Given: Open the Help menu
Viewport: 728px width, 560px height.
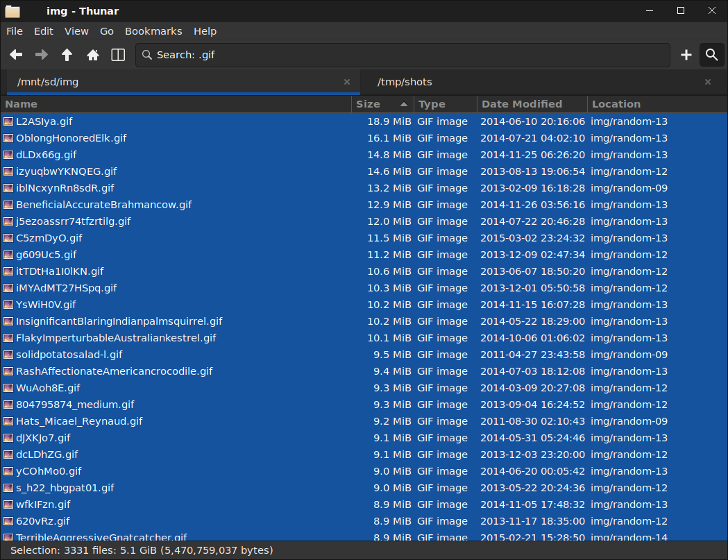Looking at the screenshot, I should coord(205,31).
